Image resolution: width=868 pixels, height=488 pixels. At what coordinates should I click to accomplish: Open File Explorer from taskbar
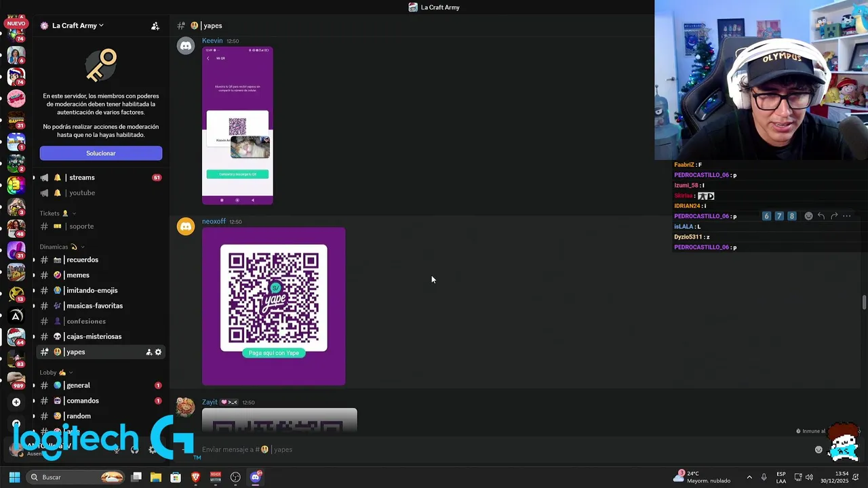click(156, 477)
